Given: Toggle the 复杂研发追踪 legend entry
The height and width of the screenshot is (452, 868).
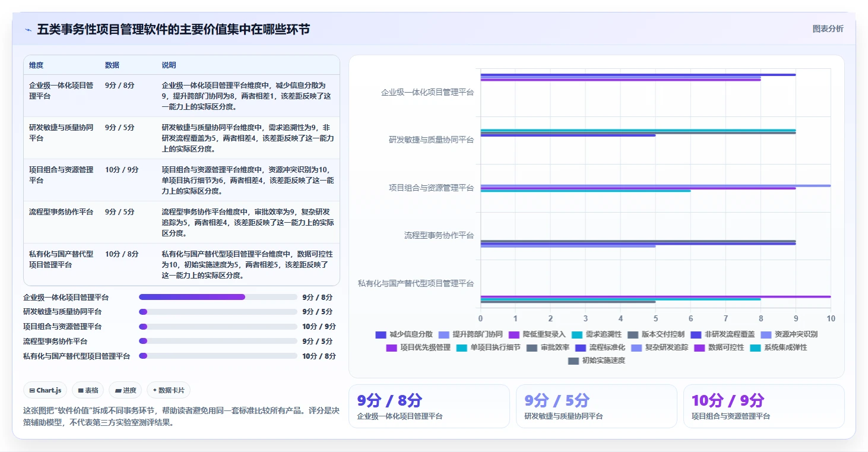Looking at the screenshot, I should pos(660,347).
